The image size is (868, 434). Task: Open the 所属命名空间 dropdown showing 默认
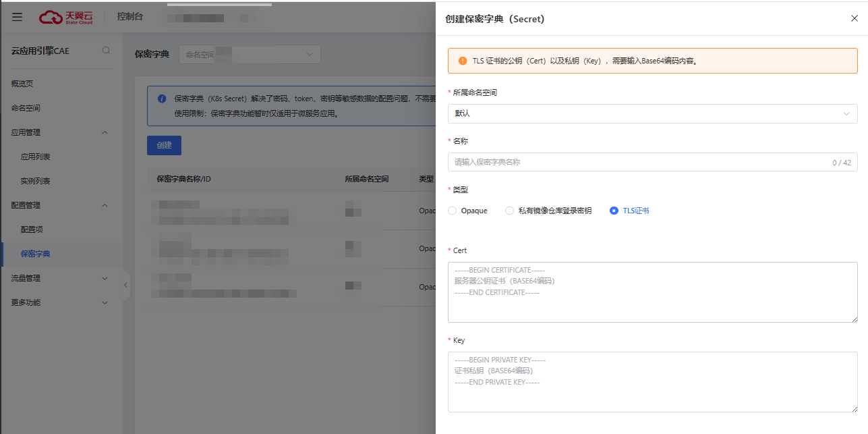652,113
